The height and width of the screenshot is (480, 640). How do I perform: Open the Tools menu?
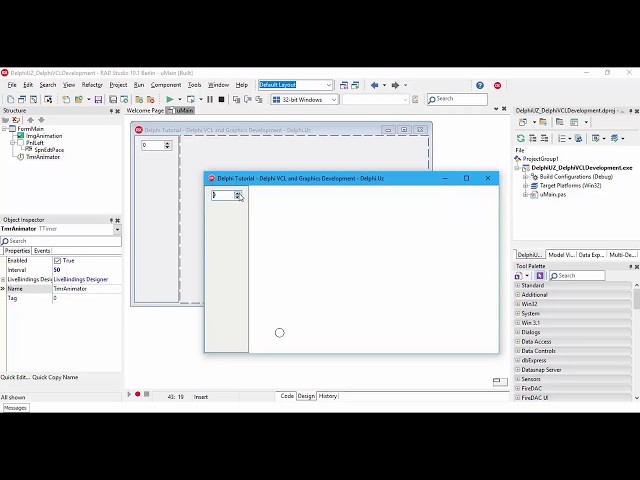(194, 85)
